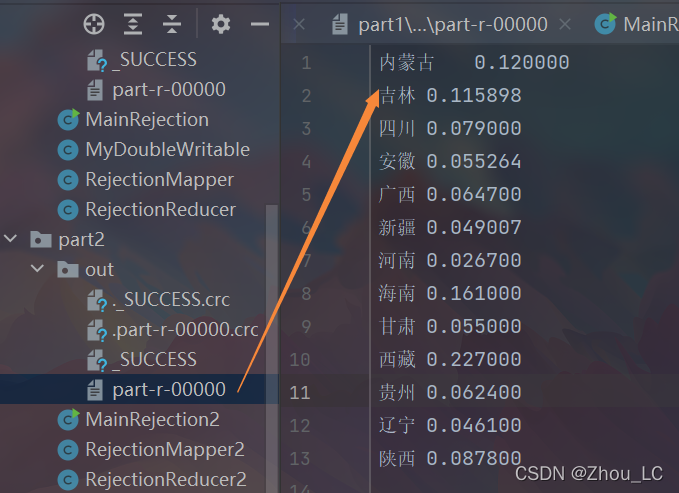The image size is (679, 493).
Task: Click value 0.055264 for 安徽
Action: coord(474,162)
